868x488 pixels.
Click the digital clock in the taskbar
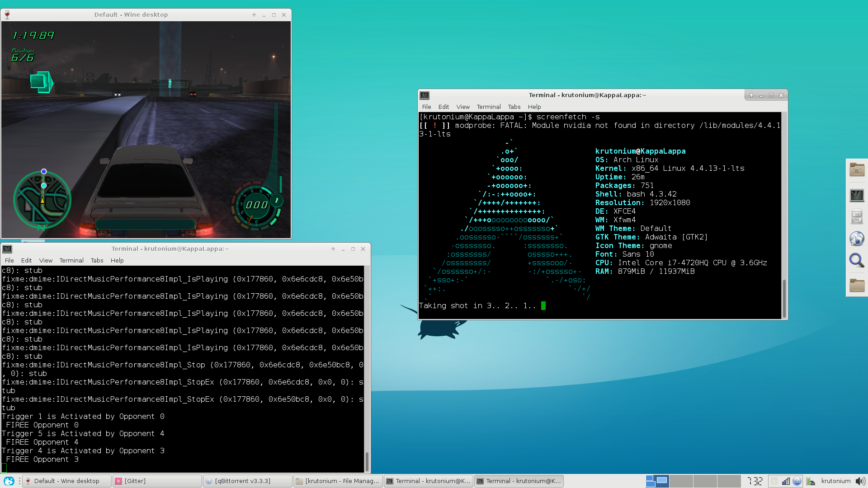(755, 481)
